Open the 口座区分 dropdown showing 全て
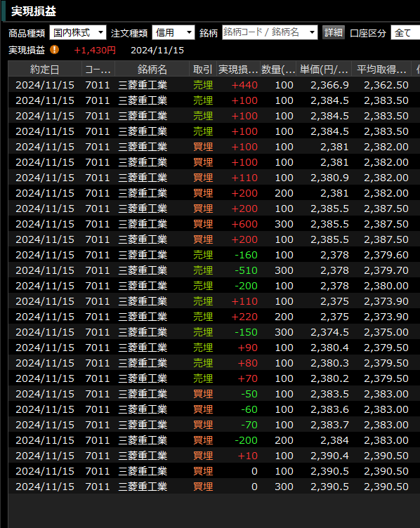 (405, 33)
